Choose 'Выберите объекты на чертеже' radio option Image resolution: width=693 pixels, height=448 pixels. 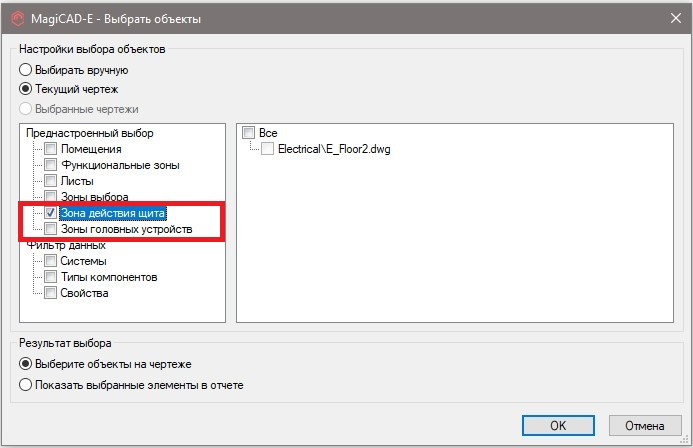coord(26,363)
